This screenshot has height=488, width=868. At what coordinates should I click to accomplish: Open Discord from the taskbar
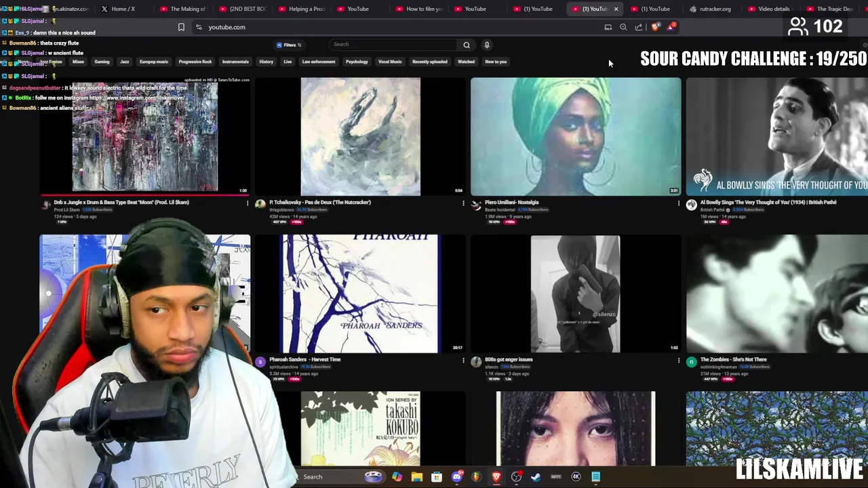(x=456, y=476)
